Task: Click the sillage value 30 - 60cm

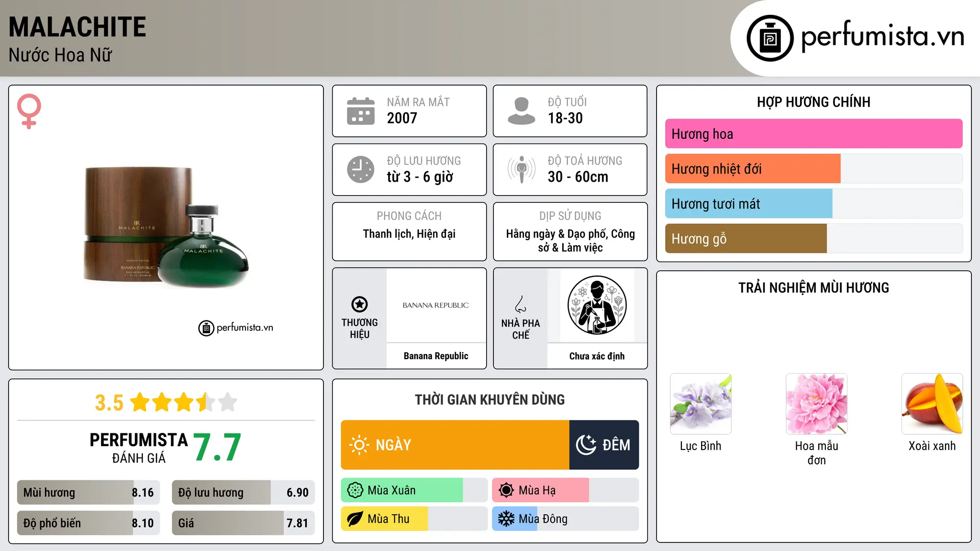Action: [x=578, y=177]
